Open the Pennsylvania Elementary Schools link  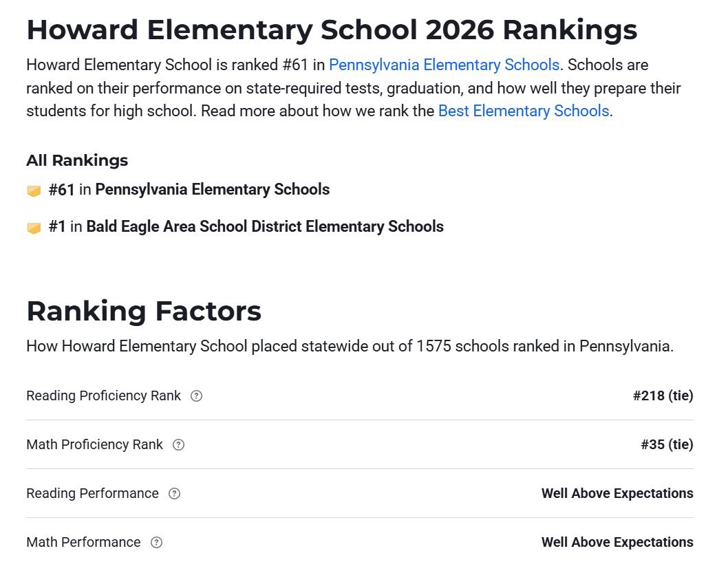click(x=444, y=65)
